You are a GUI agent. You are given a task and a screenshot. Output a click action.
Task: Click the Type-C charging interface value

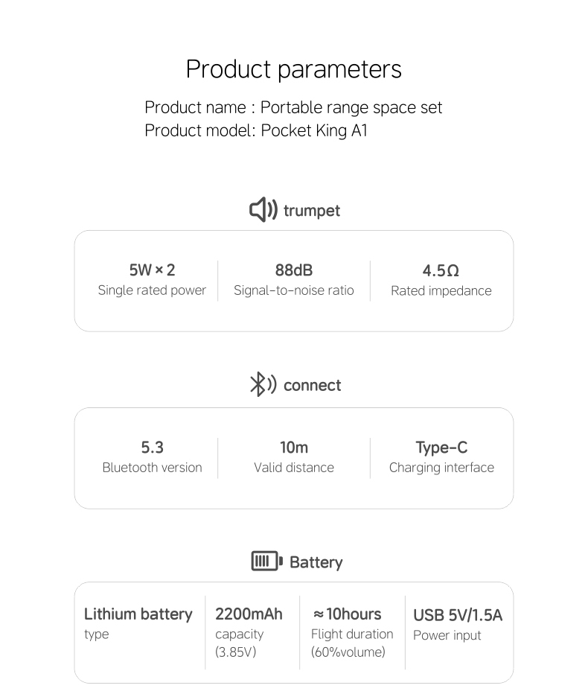click(441, 448)
